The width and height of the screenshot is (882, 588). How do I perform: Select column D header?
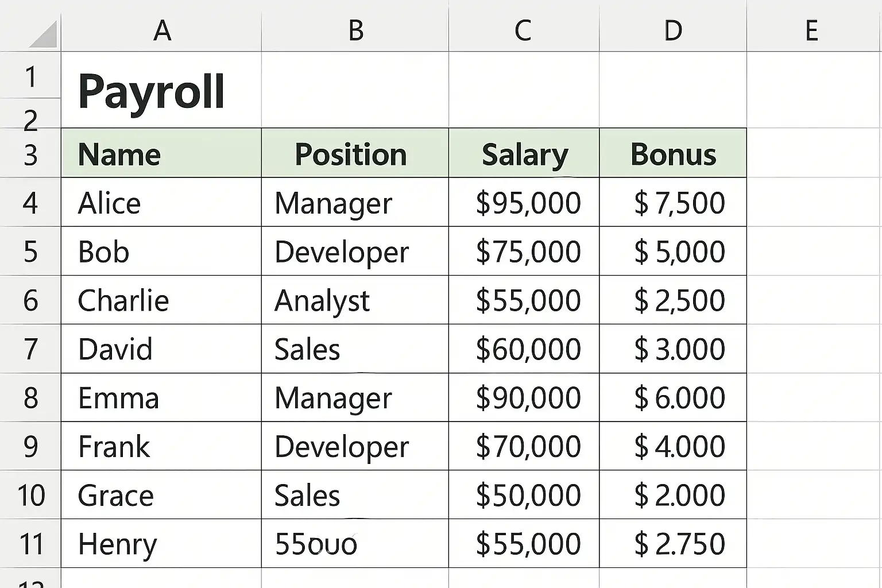coord(673,30)
